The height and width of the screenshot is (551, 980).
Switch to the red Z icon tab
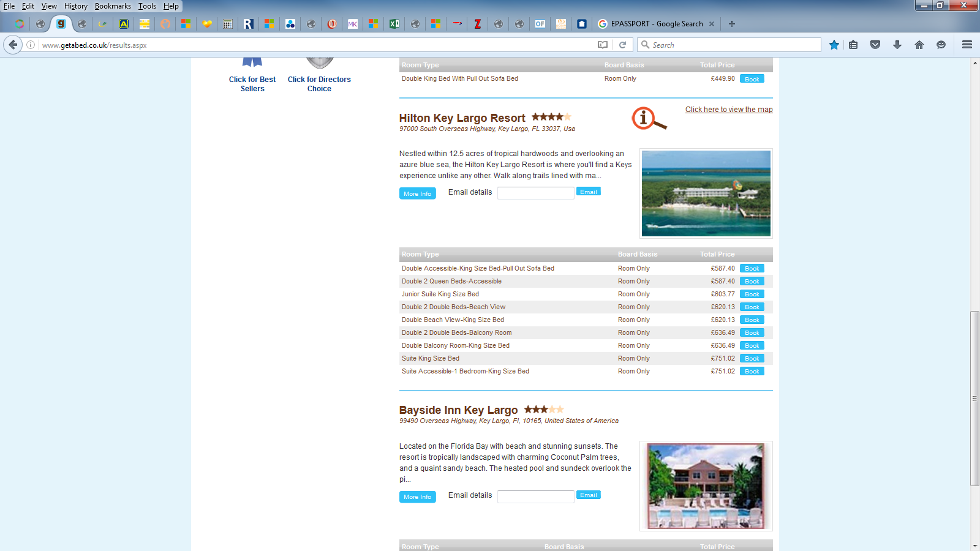(478, 24)
